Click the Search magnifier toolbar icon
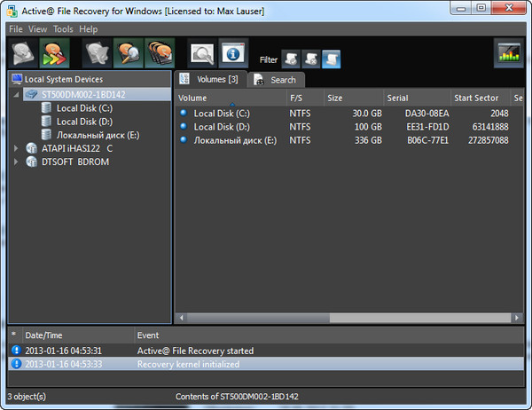This screenshot has width=532, height=410. 203,55
